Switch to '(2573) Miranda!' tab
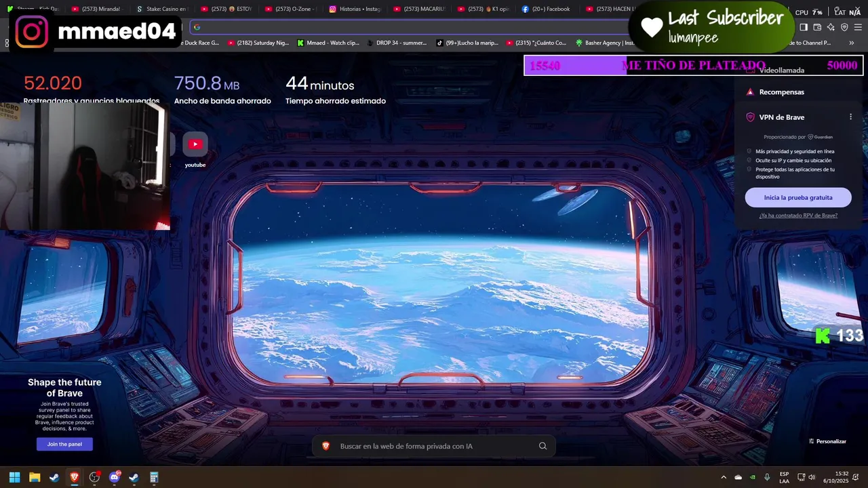868x488 pixels. click(x=97, y=9)
